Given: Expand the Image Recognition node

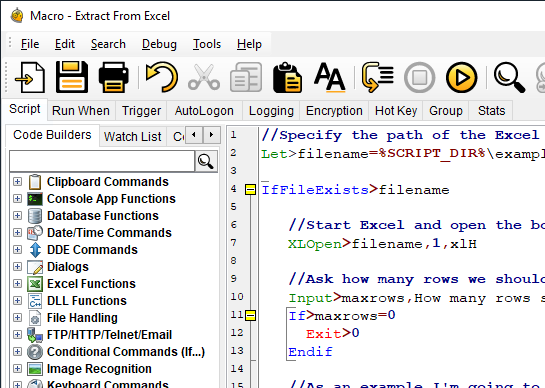Looking at the screenshot, I should (17, 369).
